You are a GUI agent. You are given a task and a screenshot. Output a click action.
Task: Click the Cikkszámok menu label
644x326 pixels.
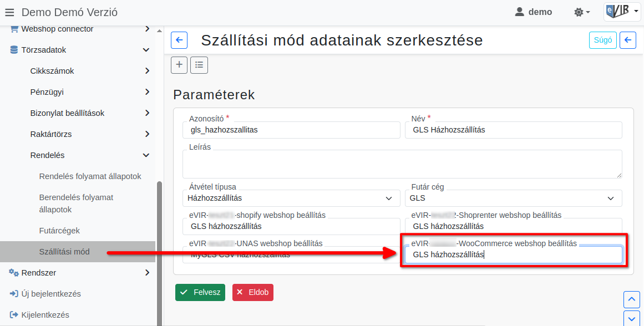(x=52, y=71)
